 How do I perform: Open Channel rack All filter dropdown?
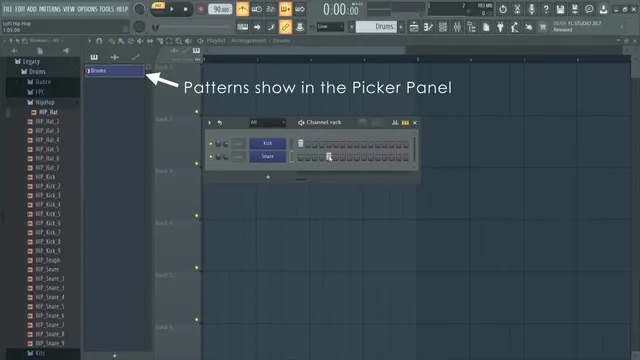click(267, 122)
